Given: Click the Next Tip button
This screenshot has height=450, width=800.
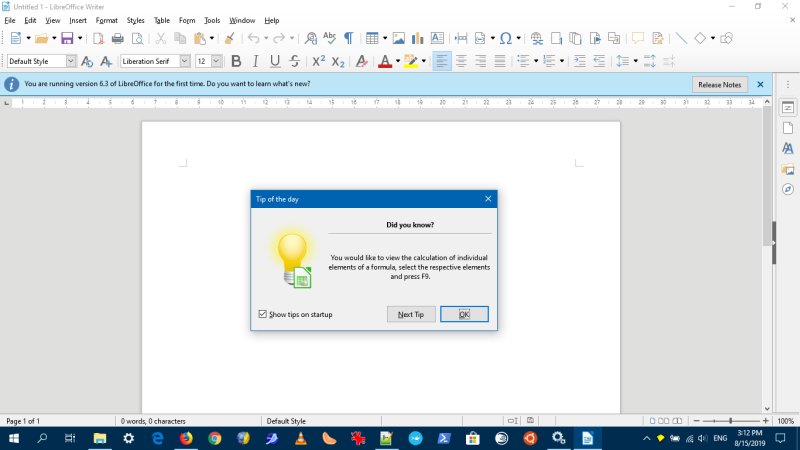Looking at the screenshot, I should [411, 314].
